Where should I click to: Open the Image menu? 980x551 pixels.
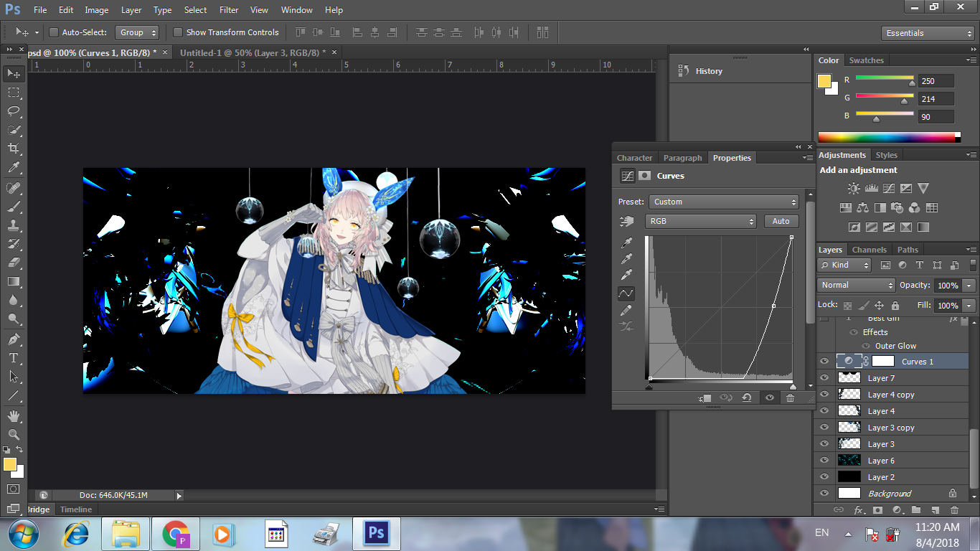tap(97, 10)
